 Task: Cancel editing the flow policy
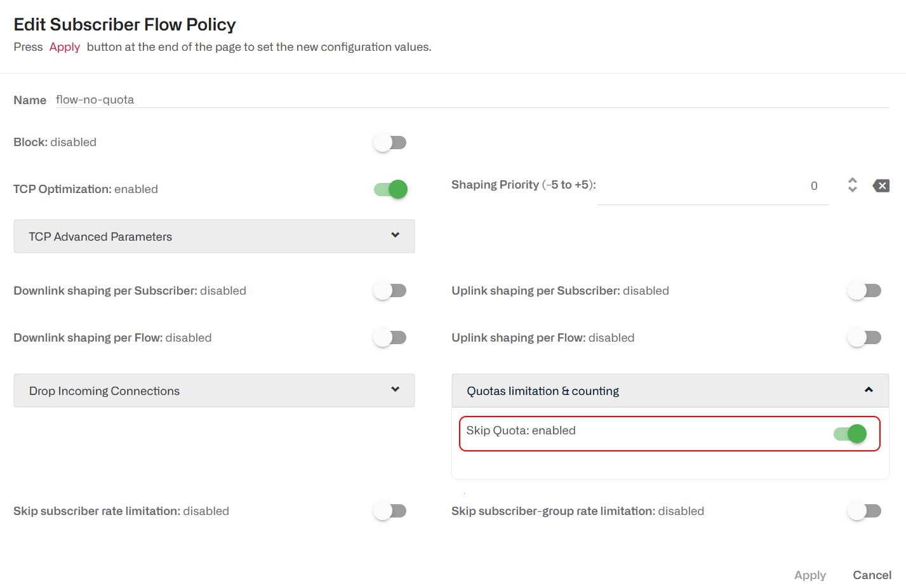872,575
